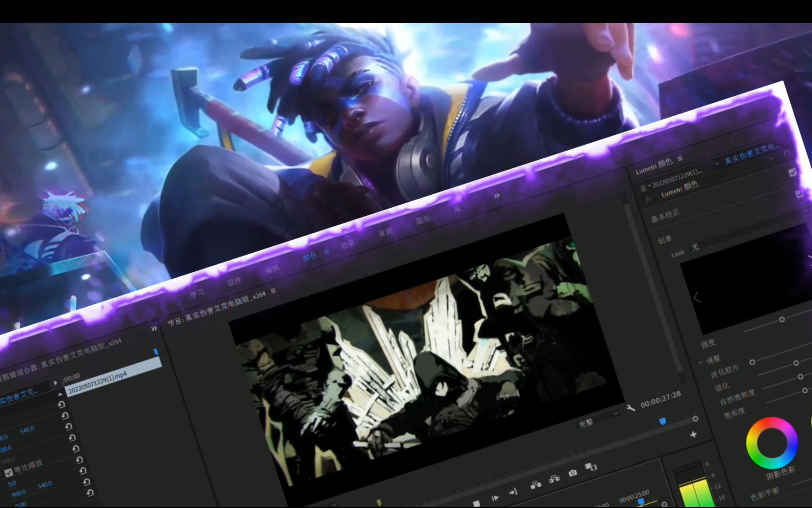This screenshot has width=812, height=508.
Task: Switch to the 图形 workspace
Action: coord(423,220)
